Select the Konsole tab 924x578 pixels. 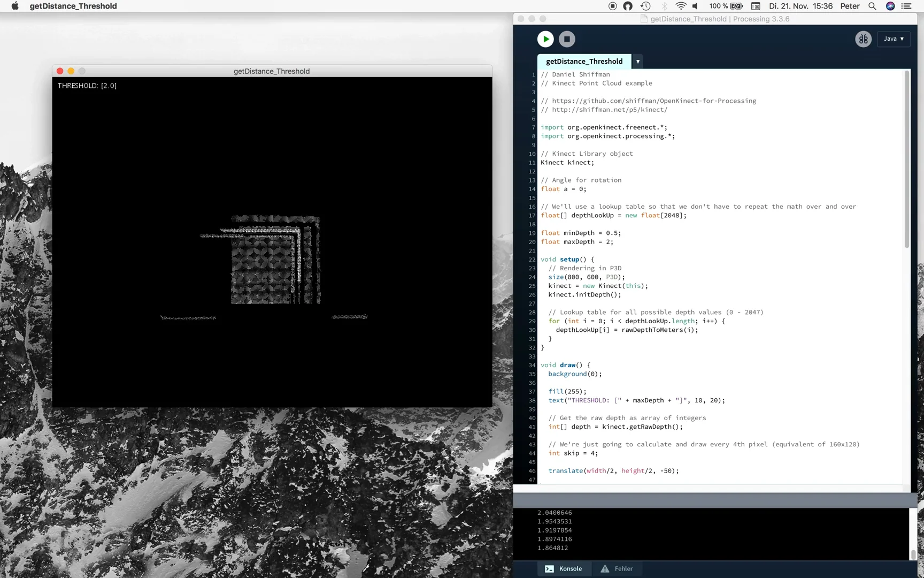click(x=564, y=568)
